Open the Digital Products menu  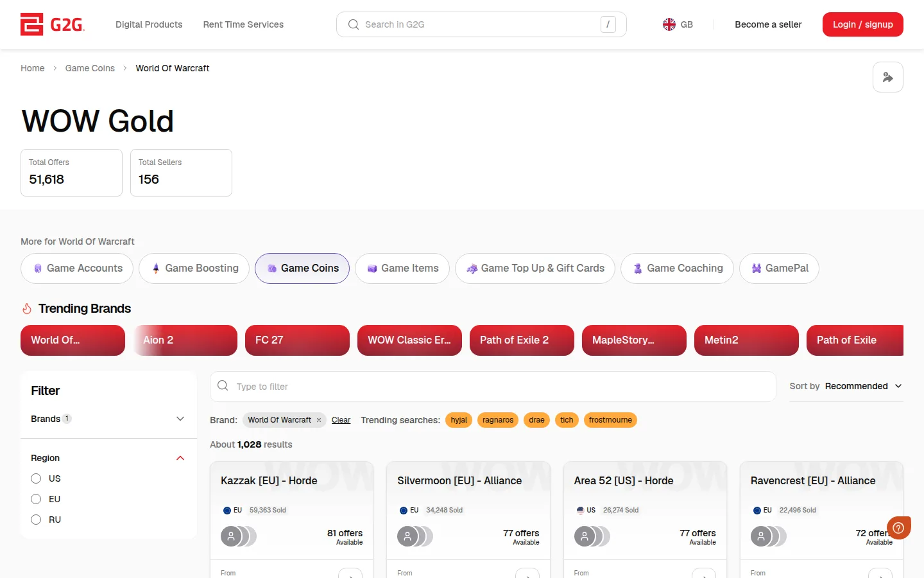(149, 24)
